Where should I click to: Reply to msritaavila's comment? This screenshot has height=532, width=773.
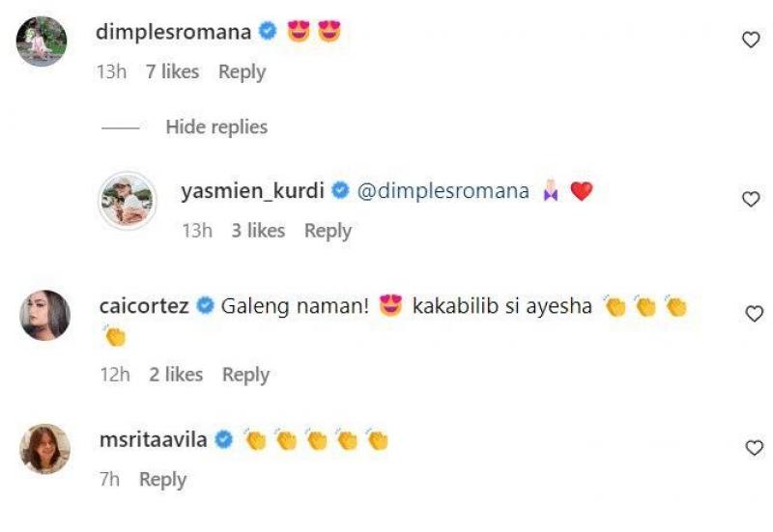click(162, 480)
